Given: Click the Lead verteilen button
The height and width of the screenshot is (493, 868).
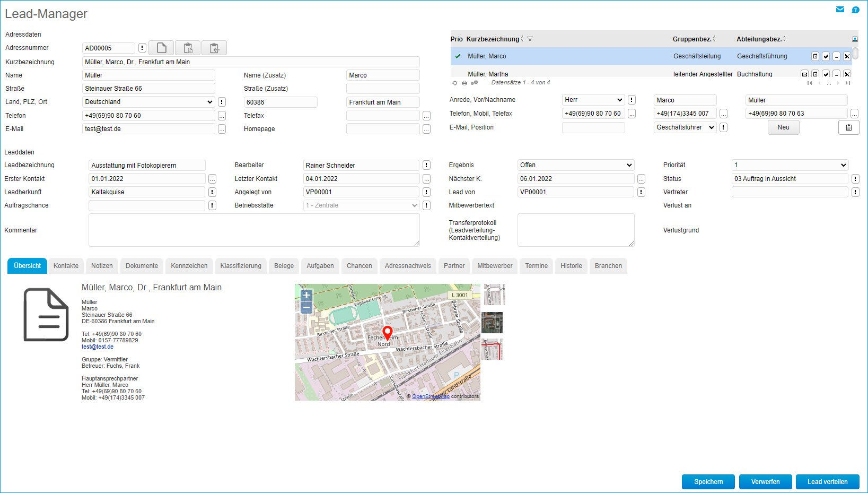Looking at the screenshot, I should 827,482.
